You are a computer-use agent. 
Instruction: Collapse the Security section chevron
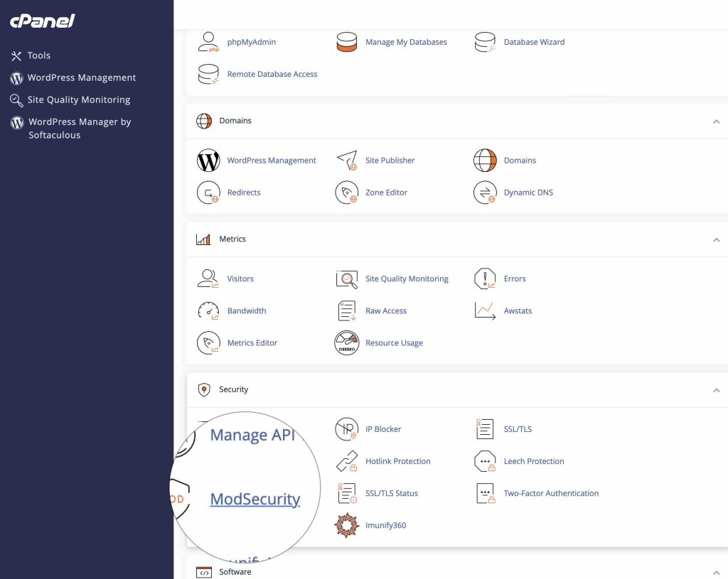click(716, 390)
